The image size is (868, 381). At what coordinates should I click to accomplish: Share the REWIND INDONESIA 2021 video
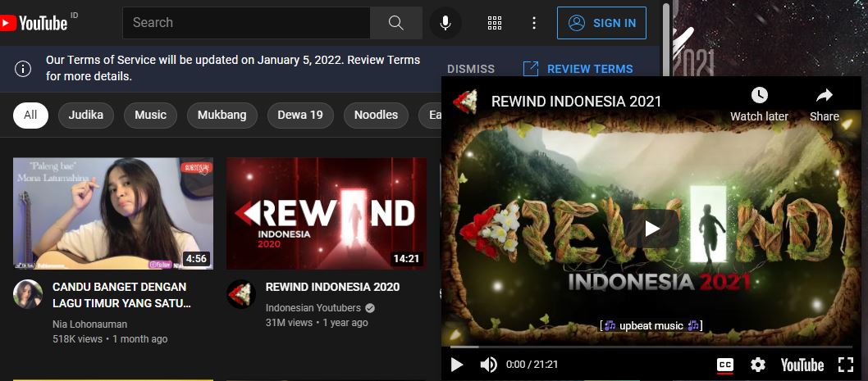click(825, 104)
